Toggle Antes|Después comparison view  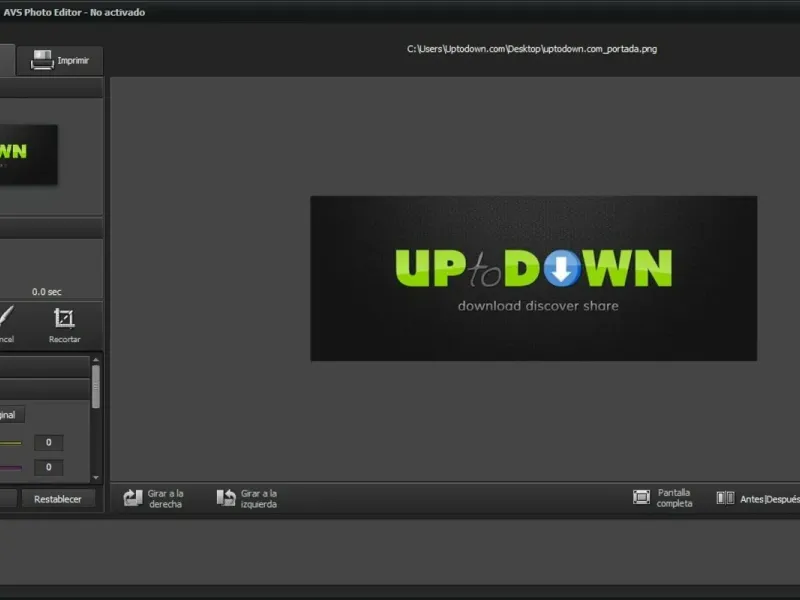click(758, 498)
